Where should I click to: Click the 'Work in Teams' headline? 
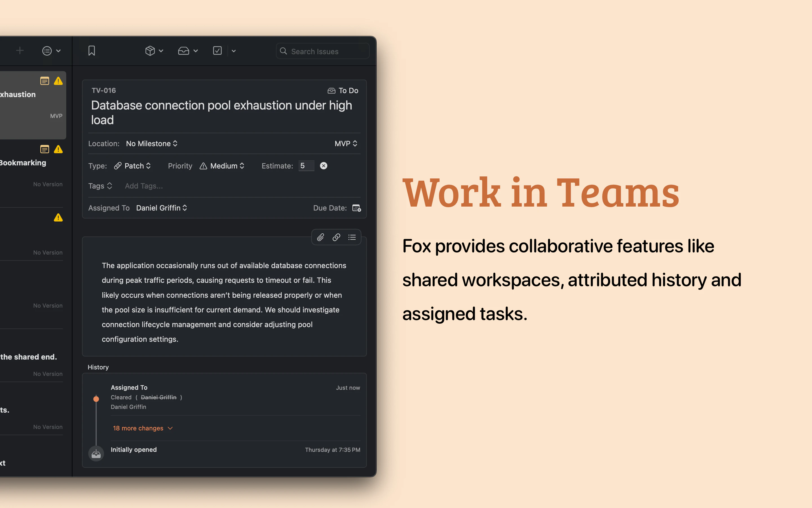541,193
